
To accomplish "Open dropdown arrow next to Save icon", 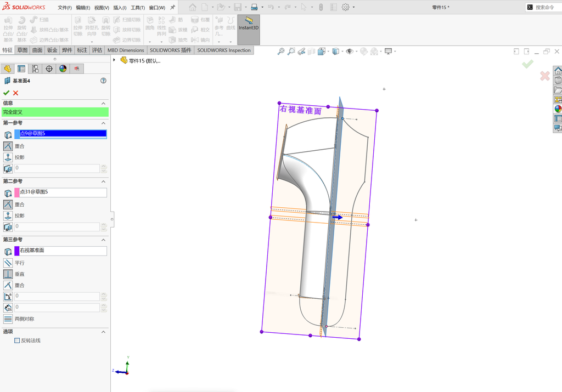I will (245, 7).
